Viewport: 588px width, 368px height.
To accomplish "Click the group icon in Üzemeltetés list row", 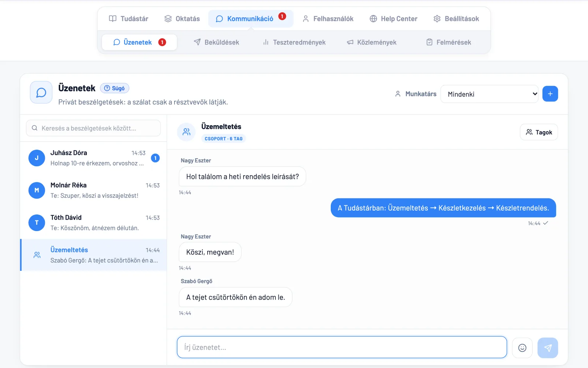I will click(37, 255).
